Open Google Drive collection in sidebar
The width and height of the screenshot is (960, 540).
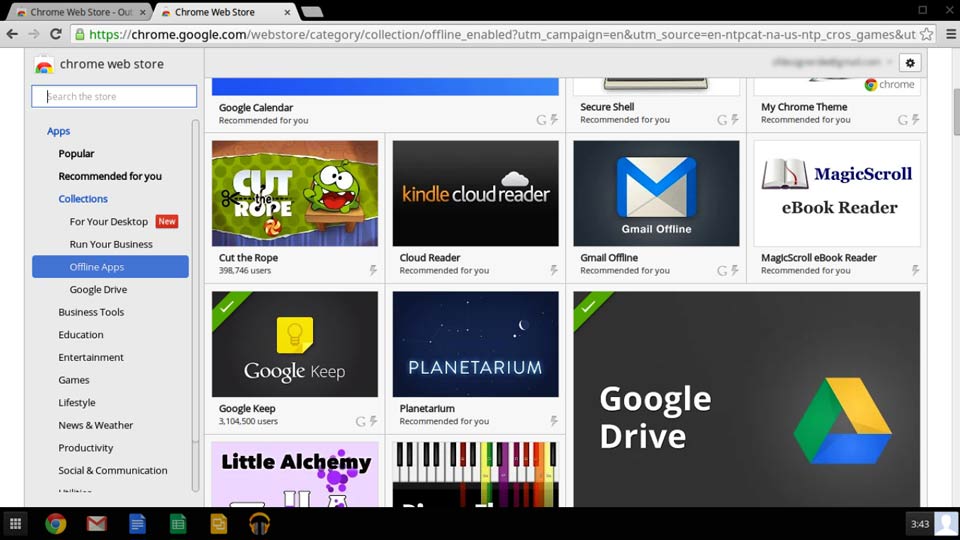(x=98, y=290)
